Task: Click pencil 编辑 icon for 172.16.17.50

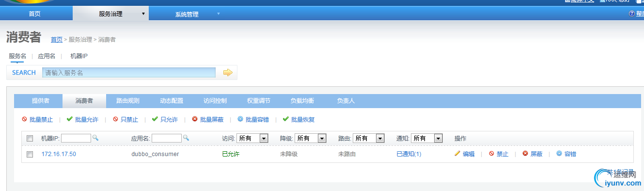Action: pyautogui.click(x=457, y=154)
